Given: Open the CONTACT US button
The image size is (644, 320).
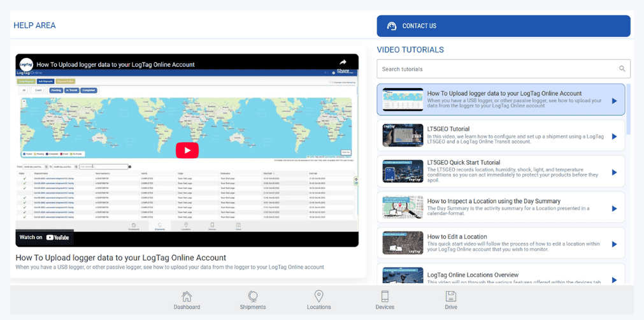Looking at the screenshot, I should tap(503, 26).
